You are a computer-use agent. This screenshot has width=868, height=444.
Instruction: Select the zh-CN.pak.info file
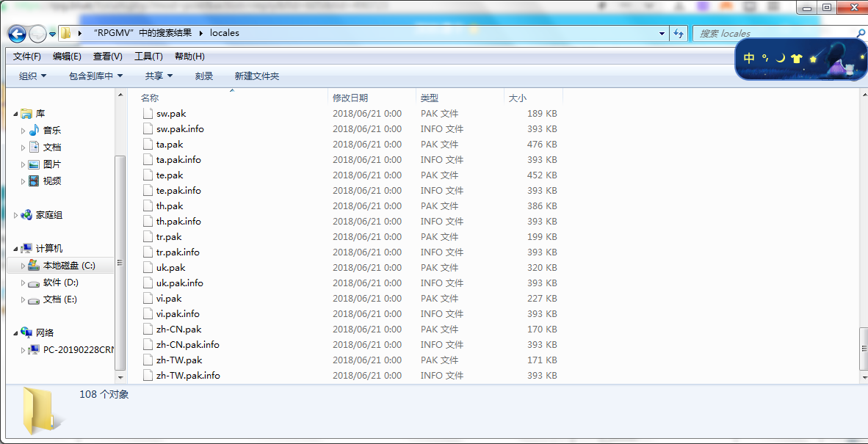coord(188,345)
